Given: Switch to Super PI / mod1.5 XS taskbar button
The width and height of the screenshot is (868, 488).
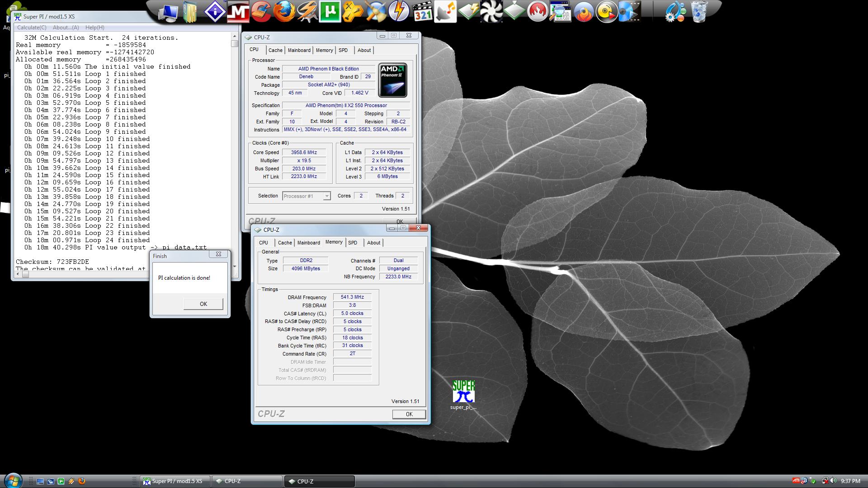Looking at the screenshot, I should click(175, 481).
